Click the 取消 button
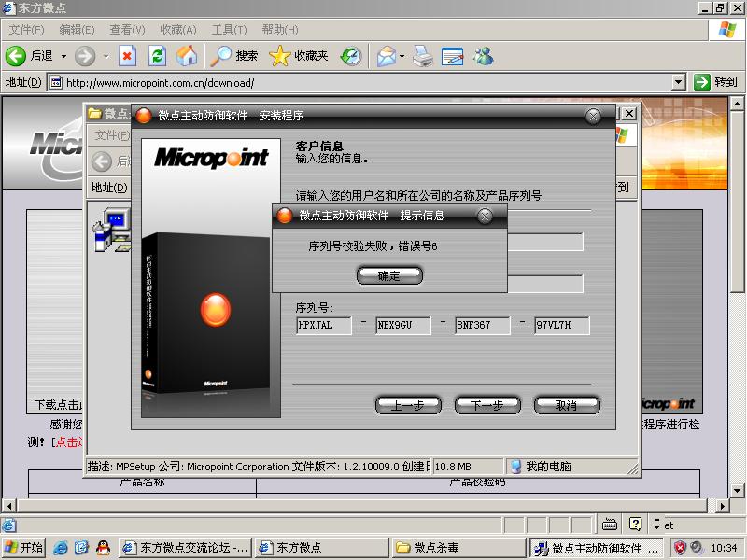The width and height of the screenshot is (747, 560). click(567, 405)
